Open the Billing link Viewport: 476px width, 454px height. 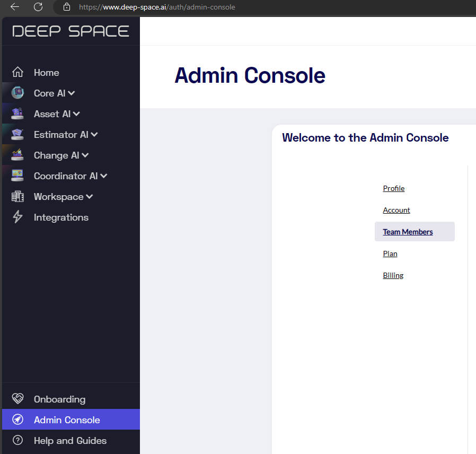[x=393, y=275]
